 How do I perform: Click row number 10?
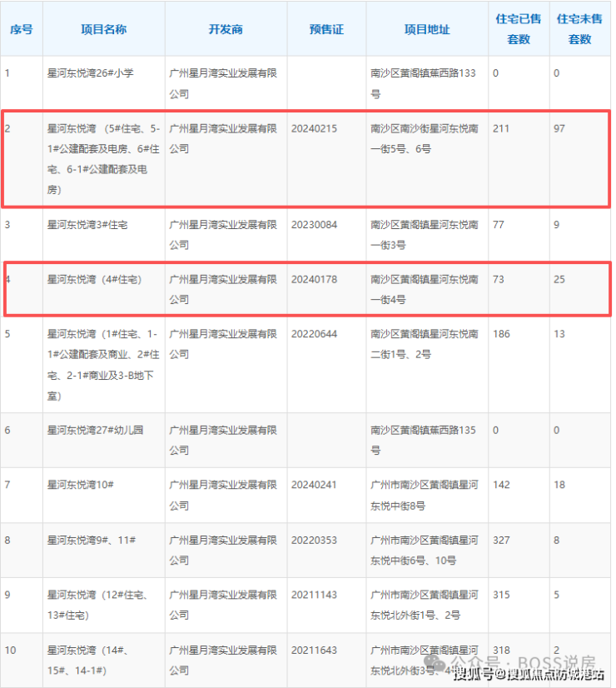tap(11, 651)
